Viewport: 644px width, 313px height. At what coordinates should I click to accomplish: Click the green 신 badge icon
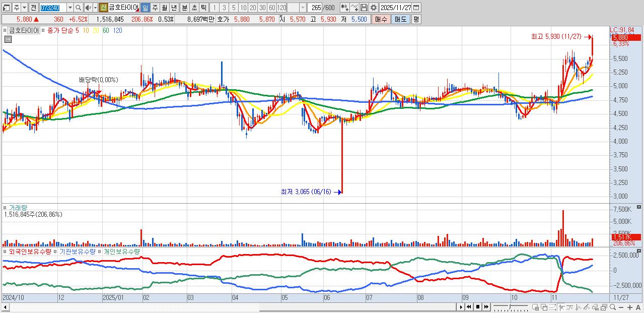(x=103, y=8)
